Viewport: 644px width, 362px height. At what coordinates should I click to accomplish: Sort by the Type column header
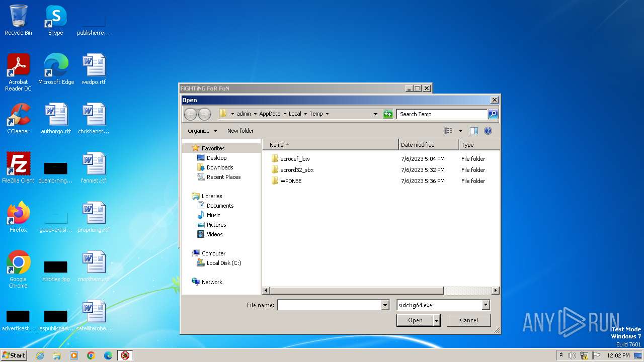(479, 145)
